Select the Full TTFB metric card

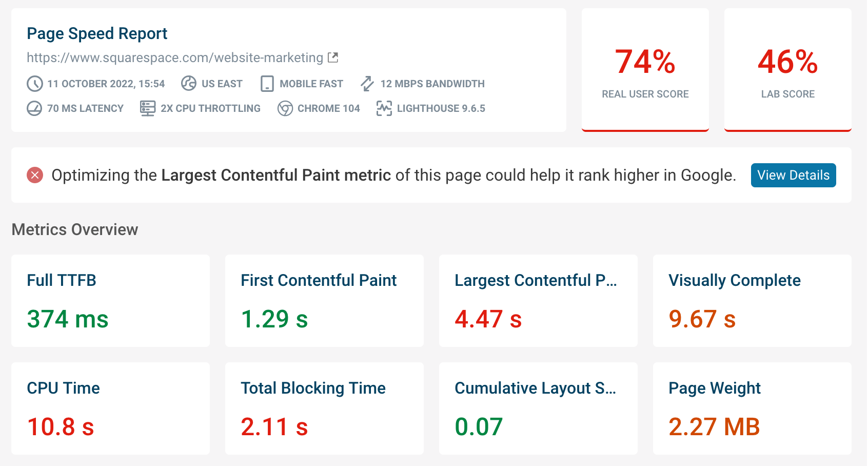tap(110, 301)
